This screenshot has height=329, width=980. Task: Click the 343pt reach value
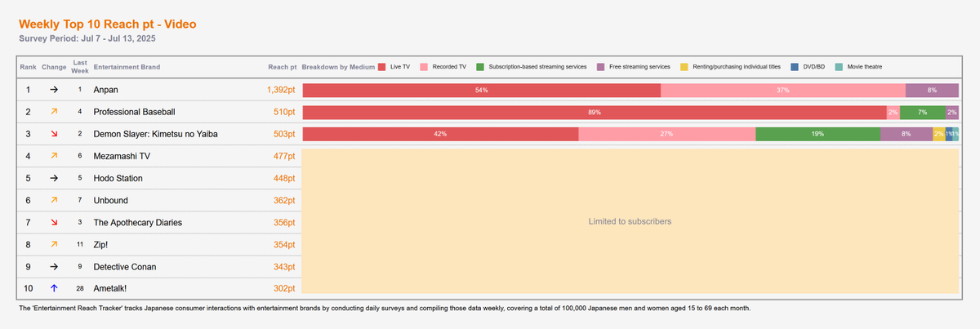(284, 267)
